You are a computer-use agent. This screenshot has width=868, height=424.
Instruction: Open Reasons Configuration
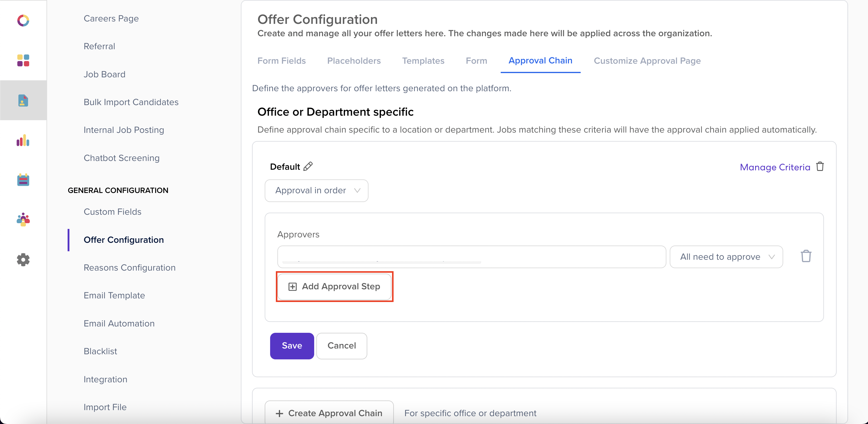pyautogui.click(x=130, y=268)
